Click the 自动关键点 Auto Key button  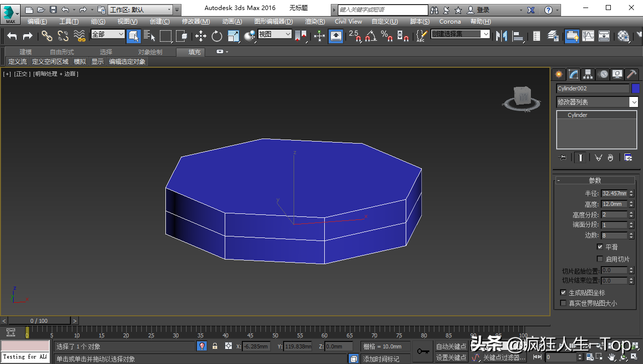coord(451,346)
